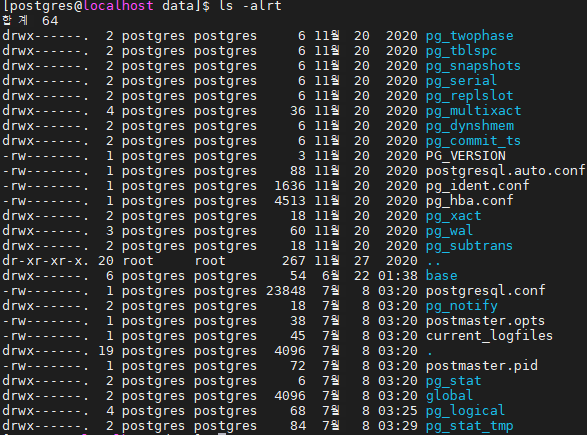
Task: Select the postmaster.opts file name
Action: 485,321
